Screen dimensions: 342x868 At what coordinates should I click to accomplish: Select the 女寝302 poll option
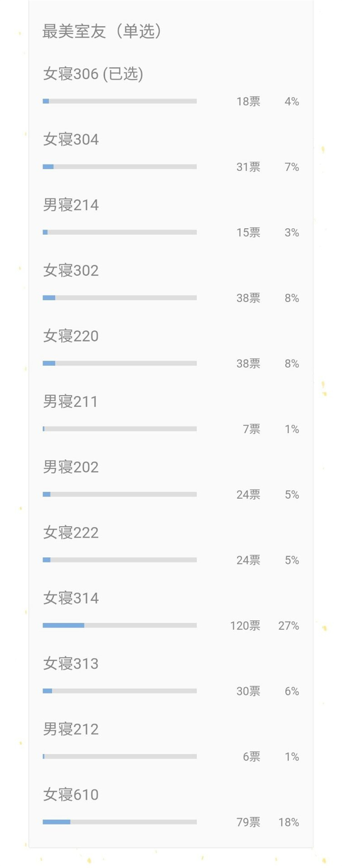71,271
